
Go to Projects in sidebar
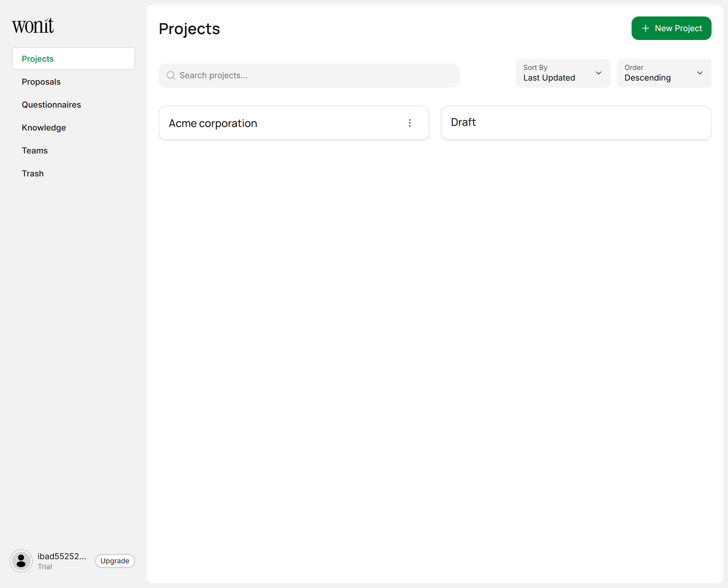click(x=73, y=59)
